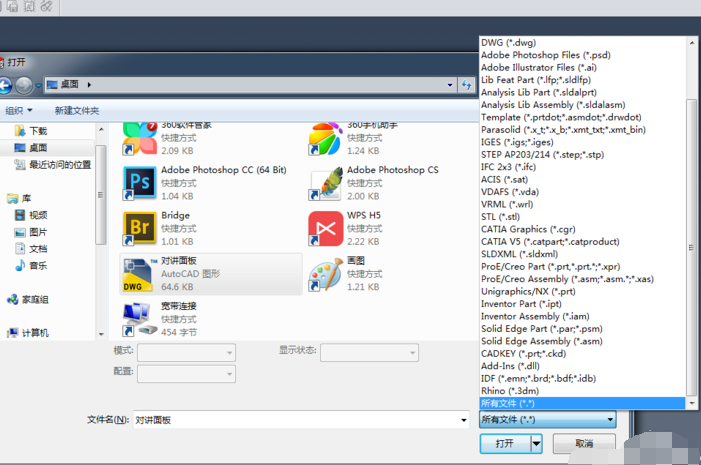Choose Lib Feat Part file type
The width and height of the screenshot is (701, 465).
(583, 80)
